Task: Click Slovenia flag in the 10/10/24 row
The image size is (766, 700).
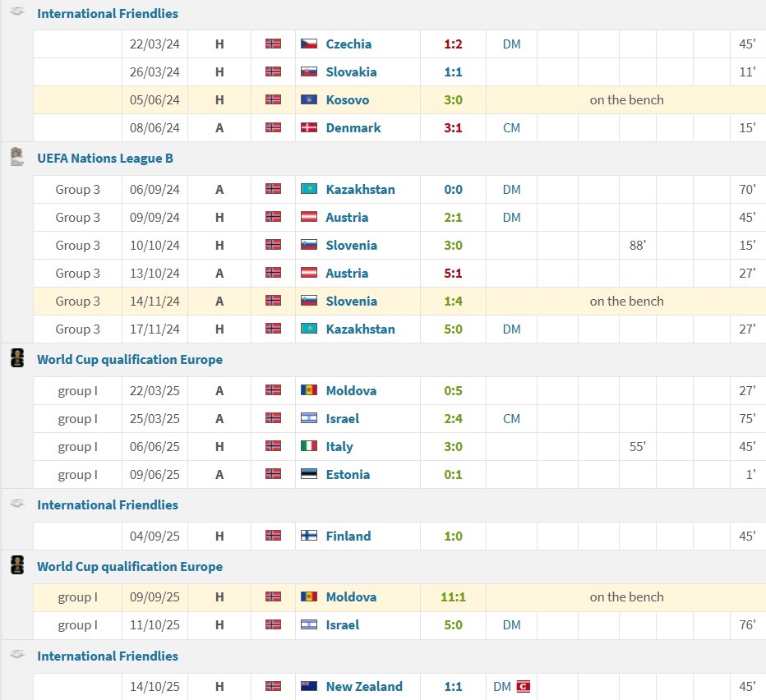Action: point(309,244)
